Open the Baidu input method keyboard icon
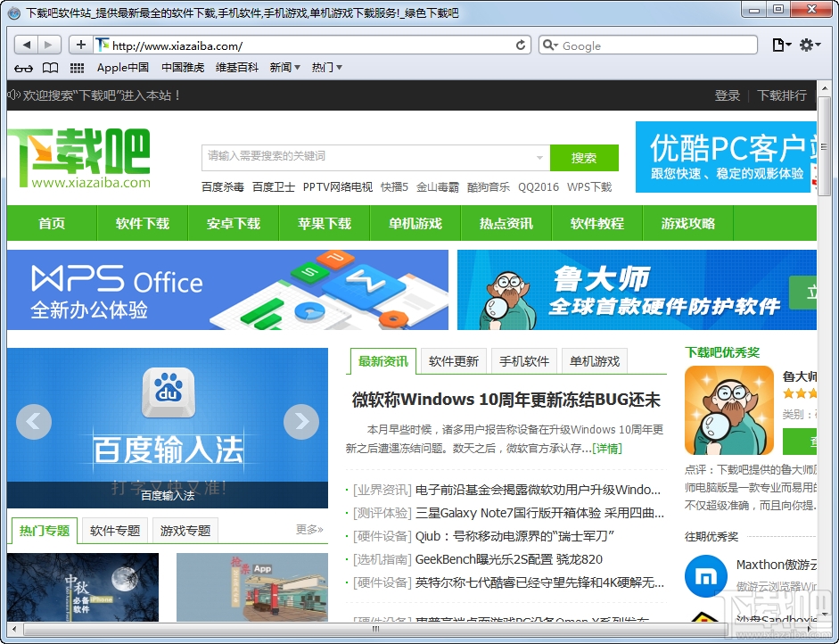This screenshot has height=644, width=839. [x=168, y=392]
